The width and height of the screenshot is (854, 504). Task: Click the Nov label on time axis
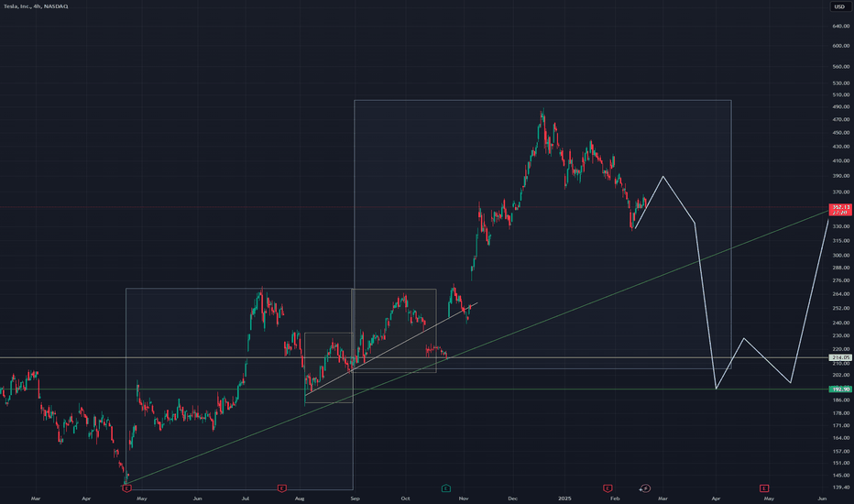coord(464,498)
